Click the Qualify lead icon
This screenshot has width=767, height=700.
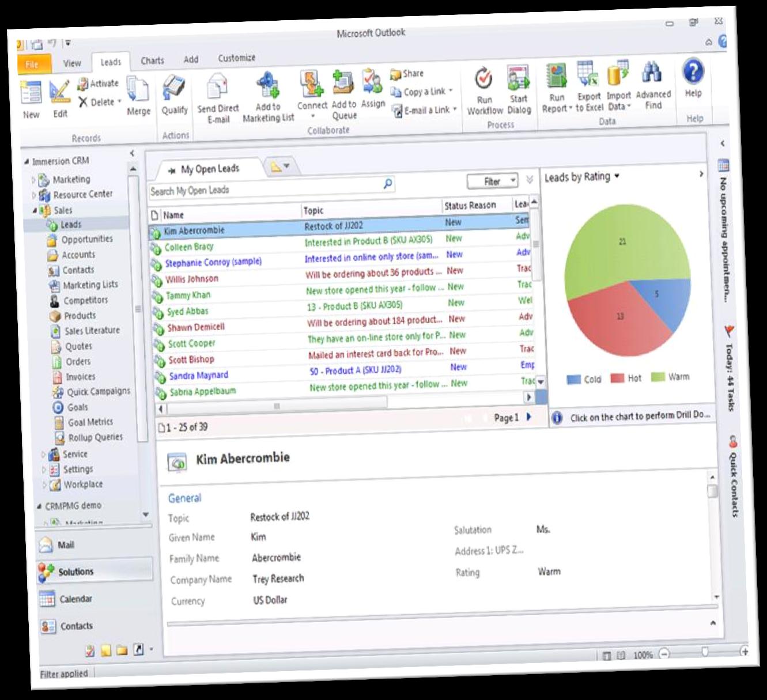[x=173, y=88]
